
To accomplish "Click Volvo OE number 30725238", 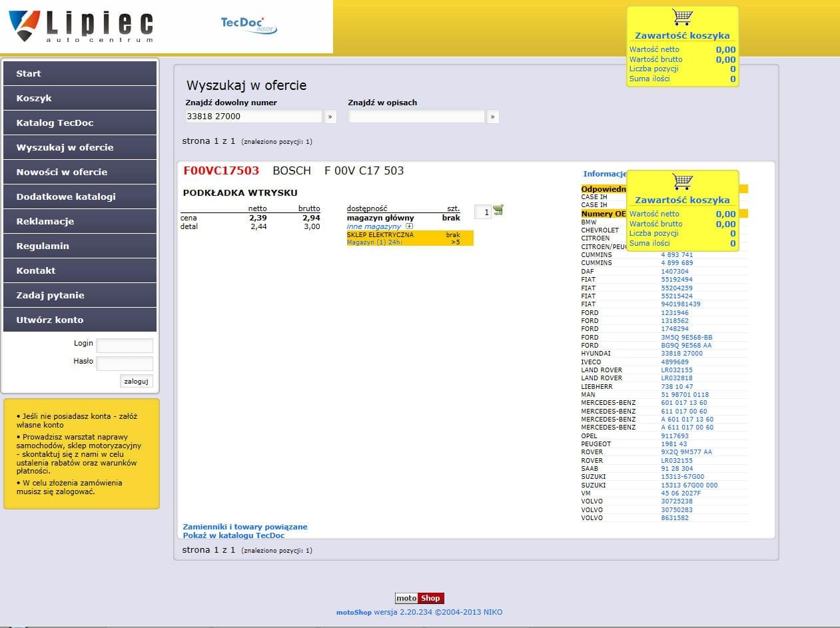I will 677,501.
